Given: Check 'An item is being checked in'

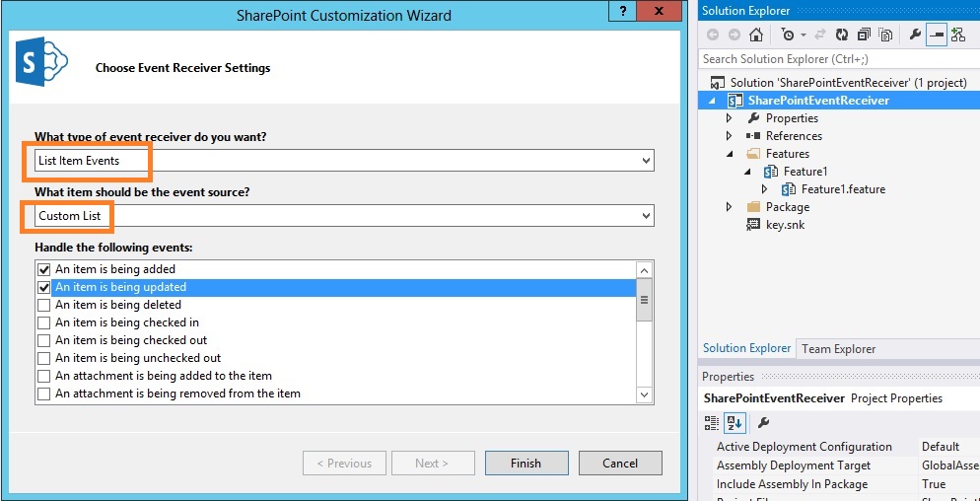Looking at the screenshot, I should pos(43,322).
